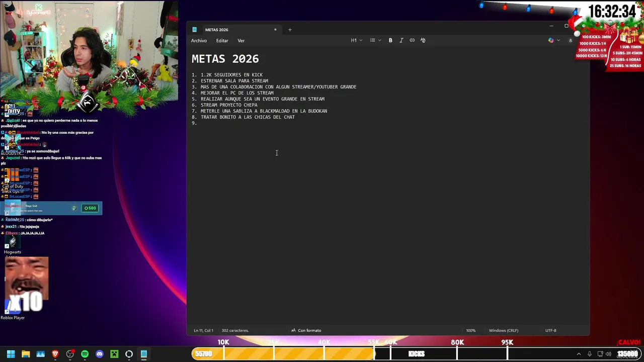
Task: Click the Notepad icon in the taskbar
Action: coord(144,354)
